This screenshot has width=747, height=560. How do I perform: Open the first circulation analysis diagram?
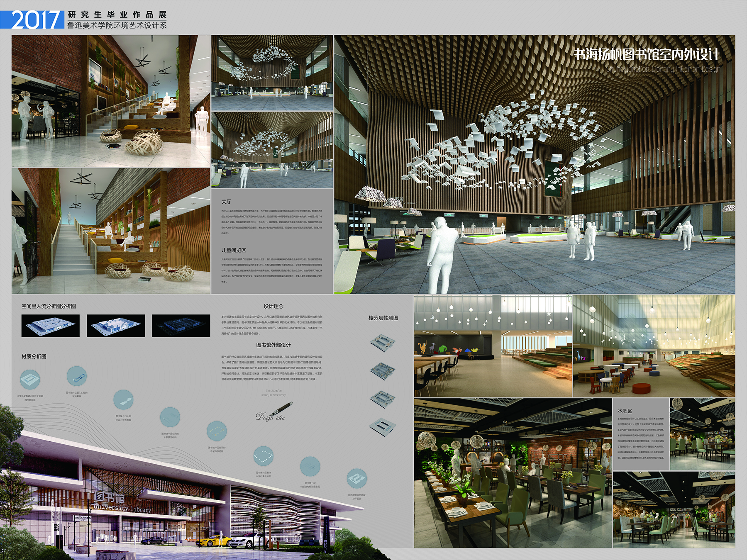coord(50,325)
